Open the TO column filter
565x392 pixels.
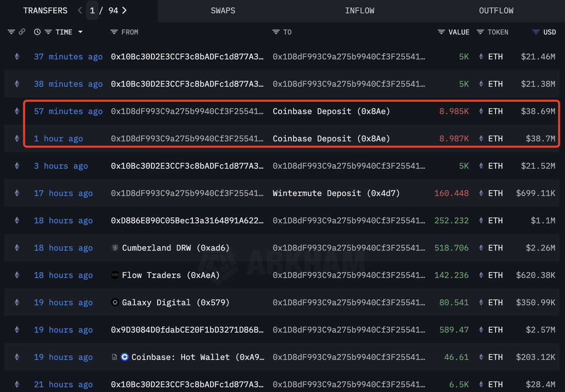276,32
